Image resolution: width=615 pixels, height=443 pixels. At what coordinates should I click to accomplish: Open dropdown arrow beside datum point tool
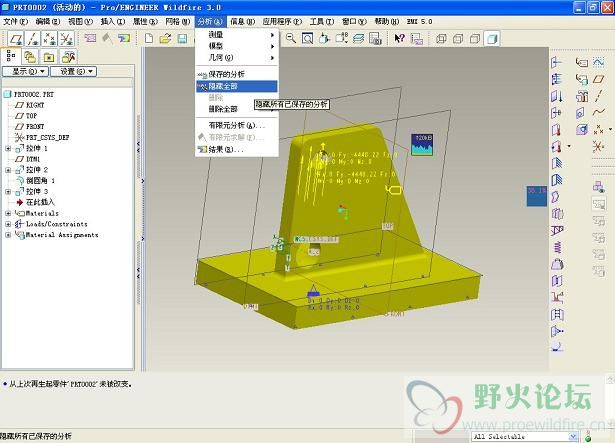[x=610, y=129]
